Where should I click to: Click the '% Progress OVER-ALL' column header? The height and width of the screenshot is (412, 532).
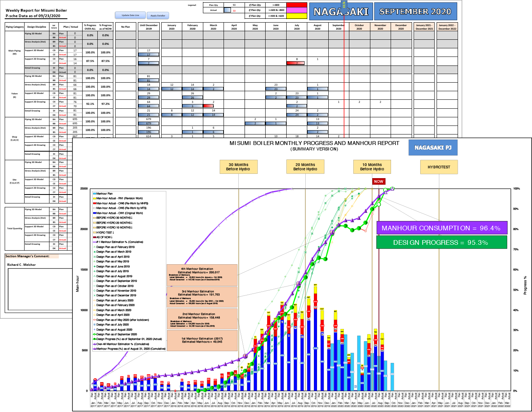[90, 27]
